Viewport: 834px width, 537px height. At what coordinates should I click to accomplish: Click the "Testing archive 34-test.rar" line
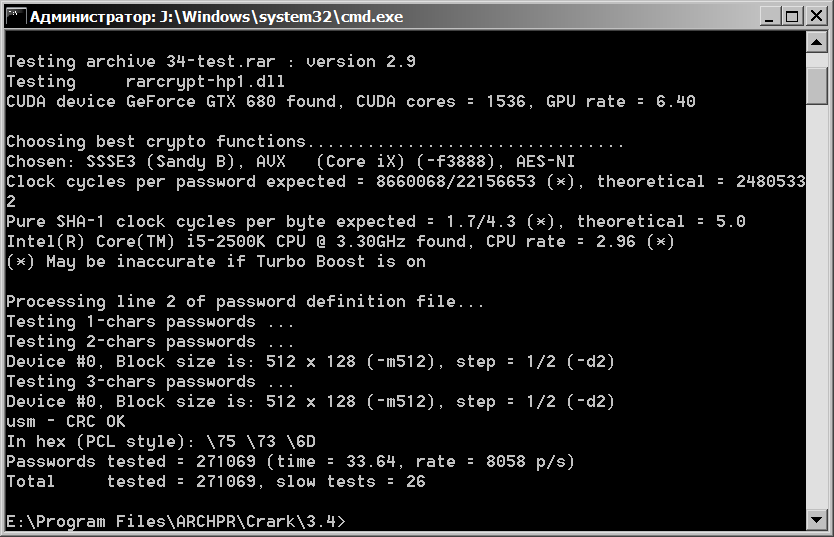[x=210, y=61]
